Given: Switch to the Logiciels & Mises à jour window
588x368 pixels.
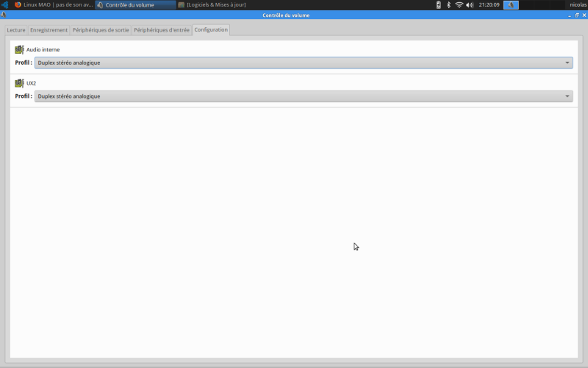Looking at the screenshot, I should point(212,5).
